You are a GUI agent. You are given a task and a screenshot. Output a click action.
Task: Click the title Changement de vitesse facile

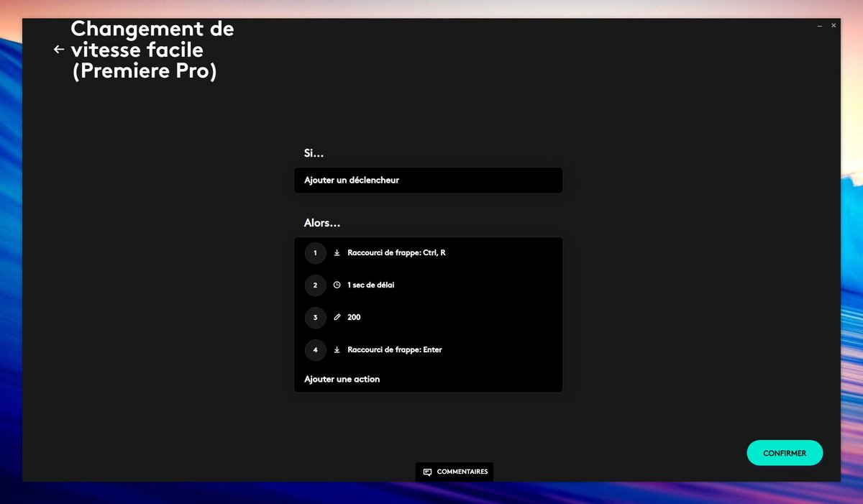coord(152,50)
